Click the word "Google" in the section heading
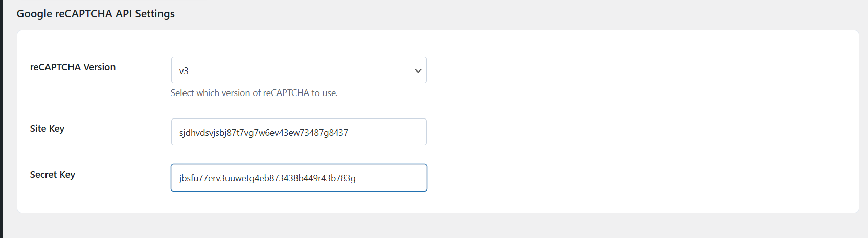This screenshot has width=868, height=238. tap(34, 14)
